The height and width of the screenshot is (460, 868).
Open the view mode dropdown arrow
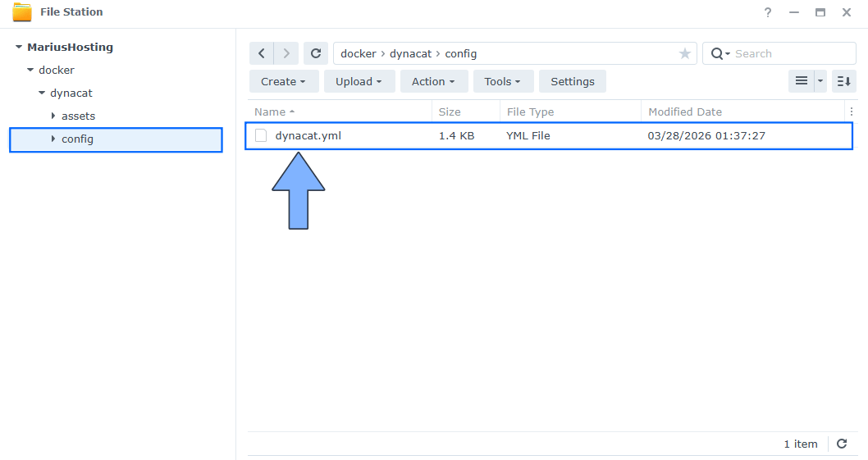820,81
